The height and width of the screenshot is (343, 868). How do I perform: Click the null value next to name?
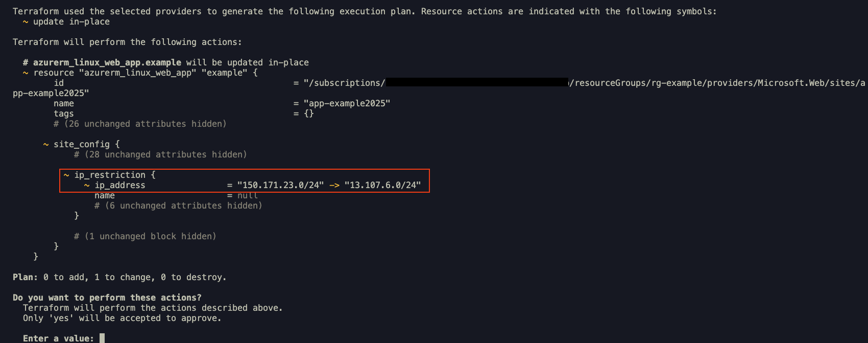[x=248, y=195]
